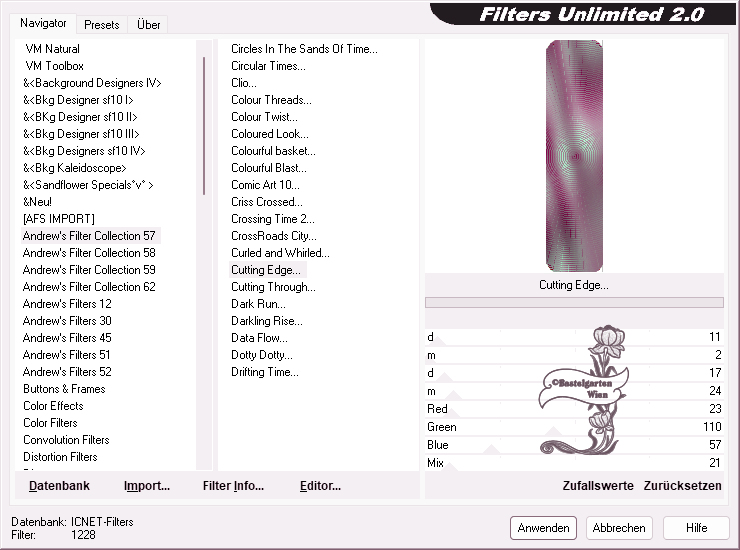Select [AFS IMPORT] category
Screen dimensions: 740x550
click(59, 219)
